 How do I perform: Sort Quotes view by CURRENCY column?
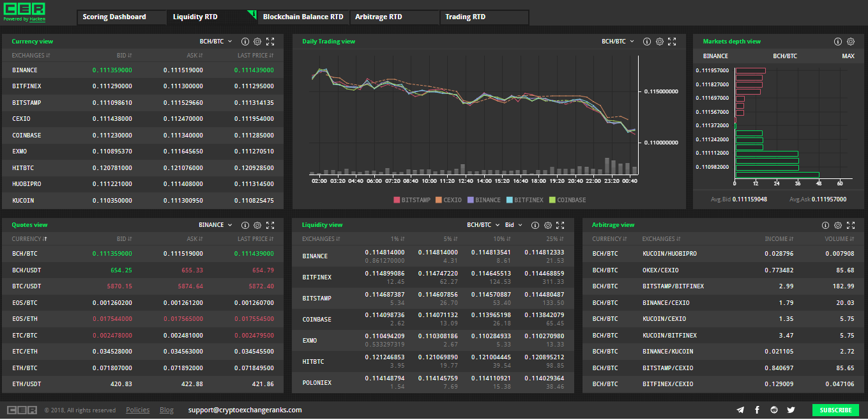point(29,239)
